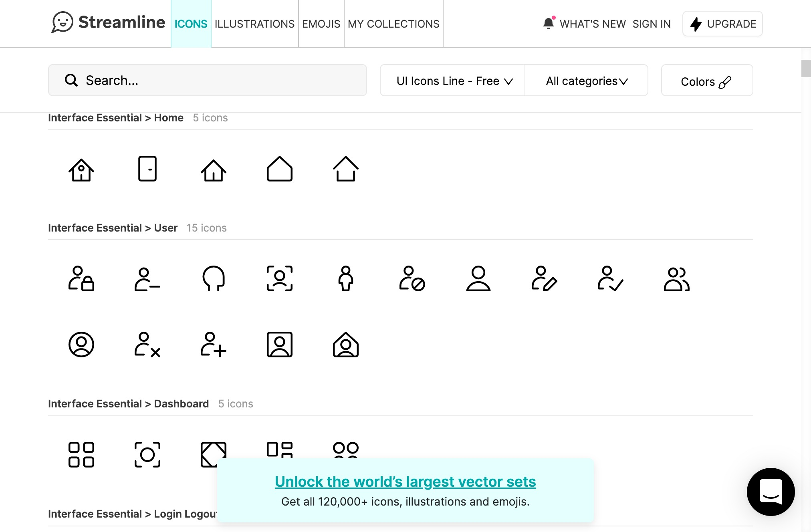Expand the All categories dropdown
The width and height of the screenshot is (811, 532).
tap(587, 81)
